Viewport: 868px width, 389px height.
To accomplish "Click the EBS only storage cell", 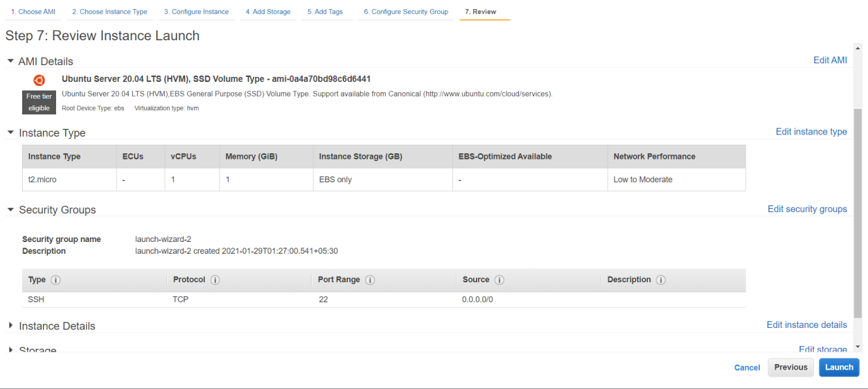I will click(382, 180).
